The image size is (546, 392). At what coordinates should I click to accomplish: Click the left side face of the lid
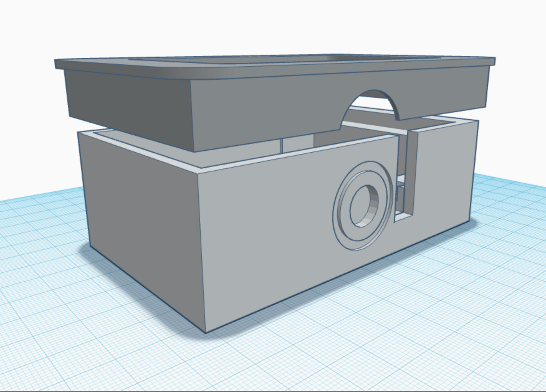[125, 93]
